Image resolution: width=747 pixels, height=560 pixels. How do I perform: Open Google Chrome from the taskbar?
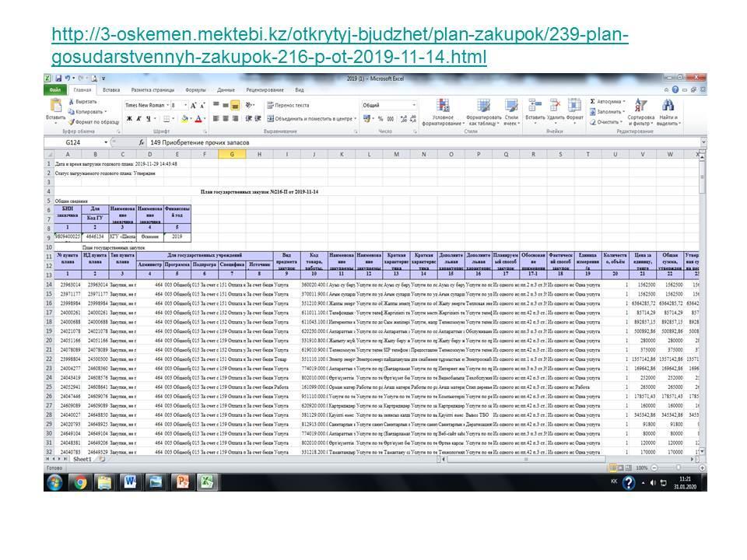click(80, 481)
